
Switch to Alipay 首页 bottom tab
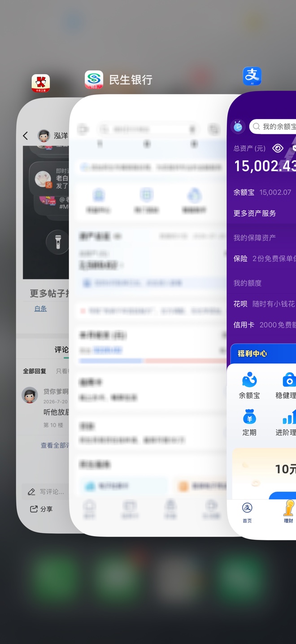(247, 512)
